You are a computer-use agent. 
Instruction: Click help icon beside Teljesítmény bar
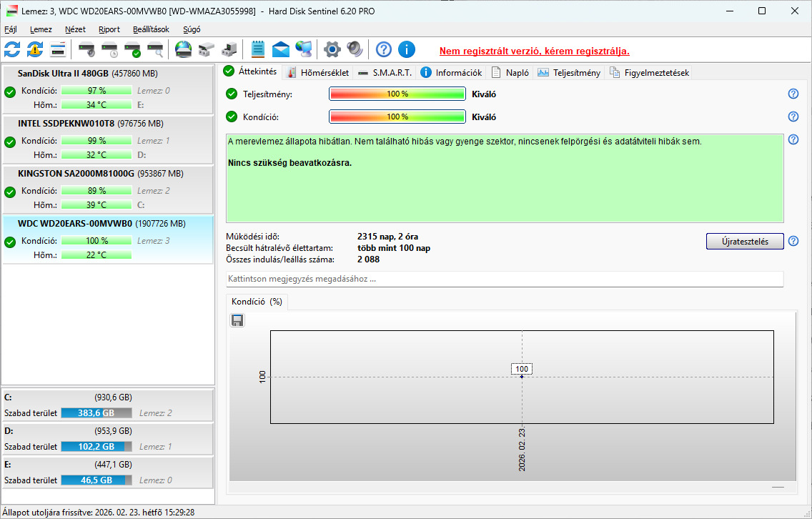coord(793,94)
